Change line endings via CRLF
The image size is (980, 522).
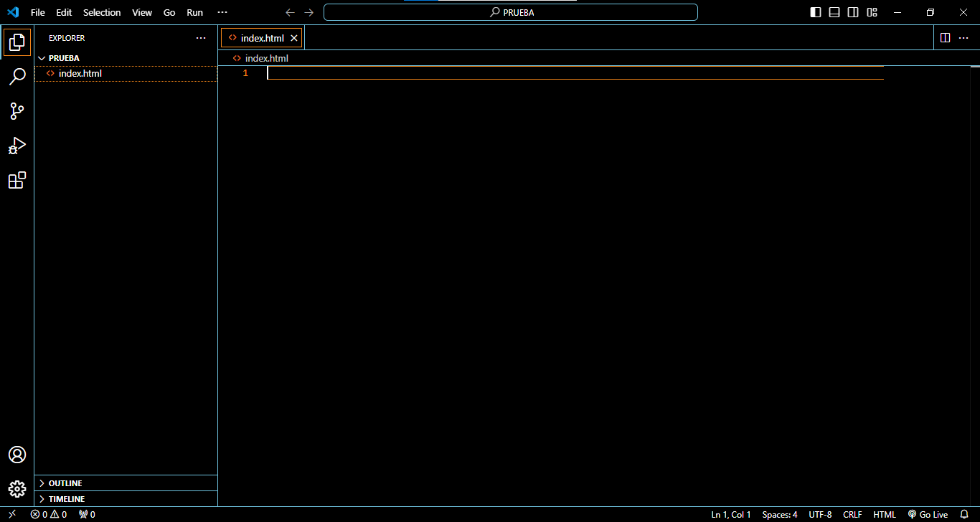tap(852, 514)
